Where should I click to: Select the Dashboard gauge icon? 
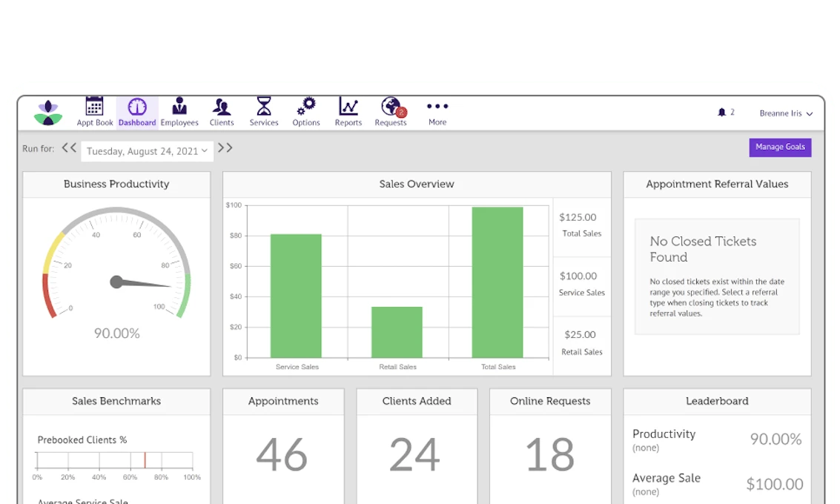pyautogui.click(x=137, y=107)
